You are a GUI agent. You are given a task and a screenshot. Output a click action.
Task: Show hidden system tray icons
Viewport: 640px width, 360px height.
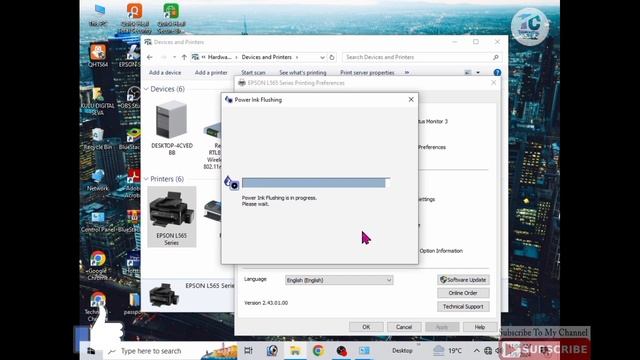(x=476, y=351)
